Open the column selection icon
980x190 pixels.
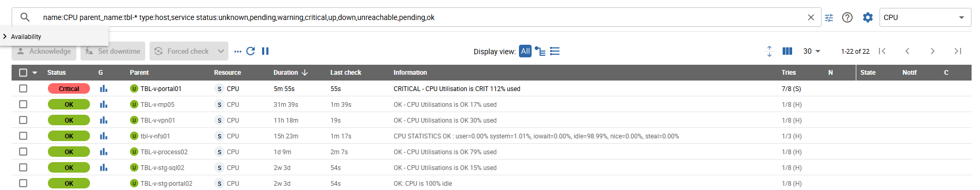(x=787, y=51)
